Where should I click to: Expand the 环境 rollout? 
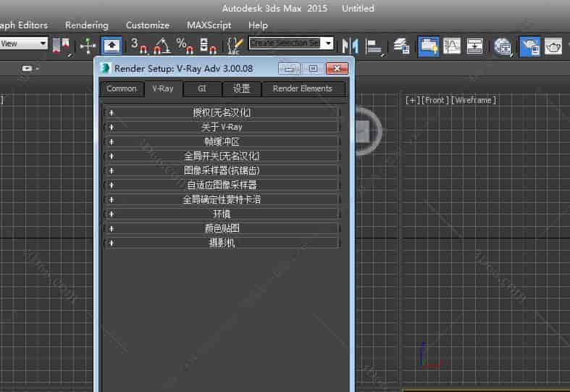click(x=222, y=214)
